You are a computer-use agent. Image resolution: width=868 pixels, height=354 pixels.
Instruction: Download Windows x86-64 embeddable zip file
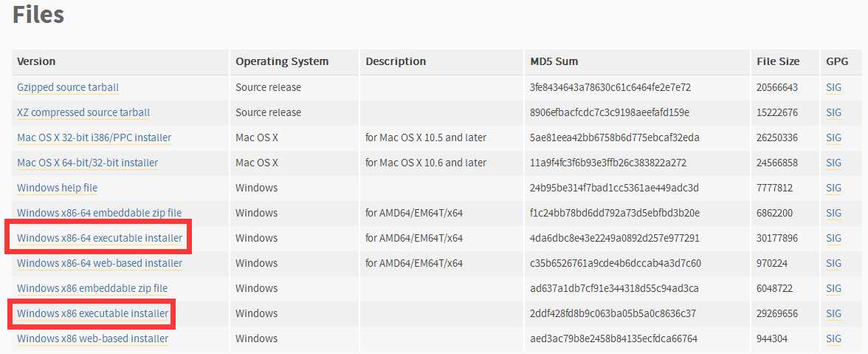pos(99,213)
